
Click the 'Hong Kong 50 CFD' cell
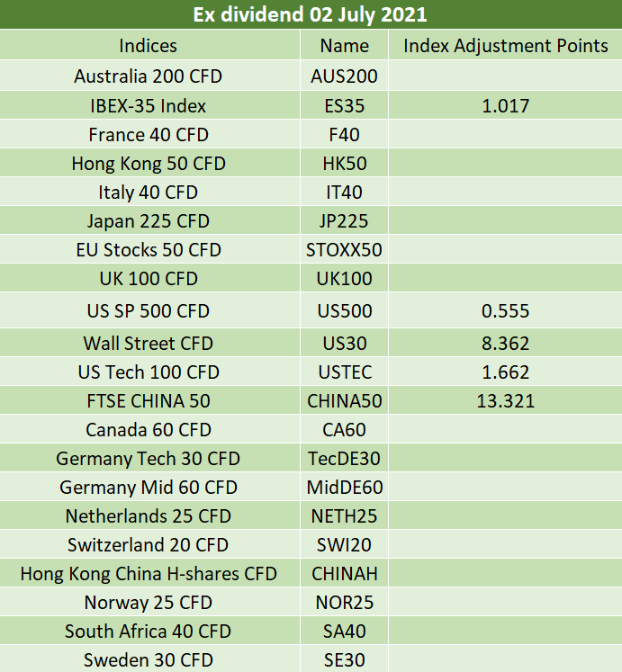(x=149, y=164)
